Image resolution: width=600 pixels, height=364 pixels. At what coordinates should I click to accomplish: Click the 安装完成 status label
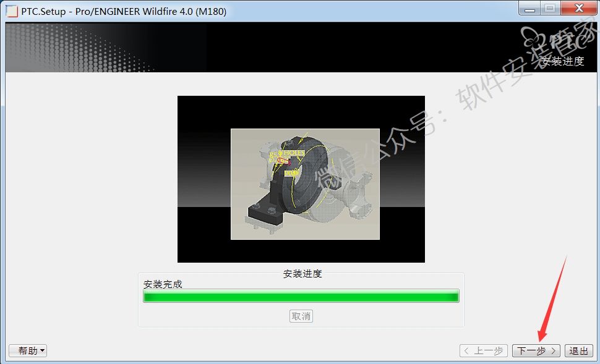coord(163,284)
